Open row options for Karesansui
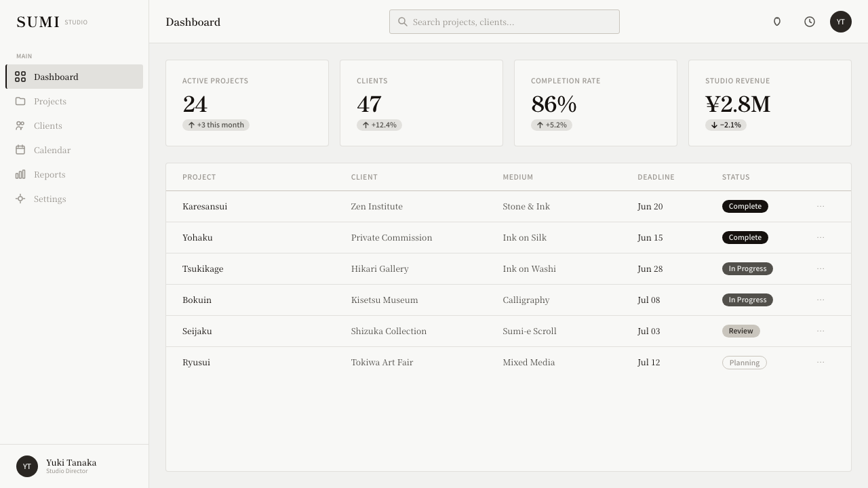The width and height of the screenshot is (868, 488). (821, 206)
